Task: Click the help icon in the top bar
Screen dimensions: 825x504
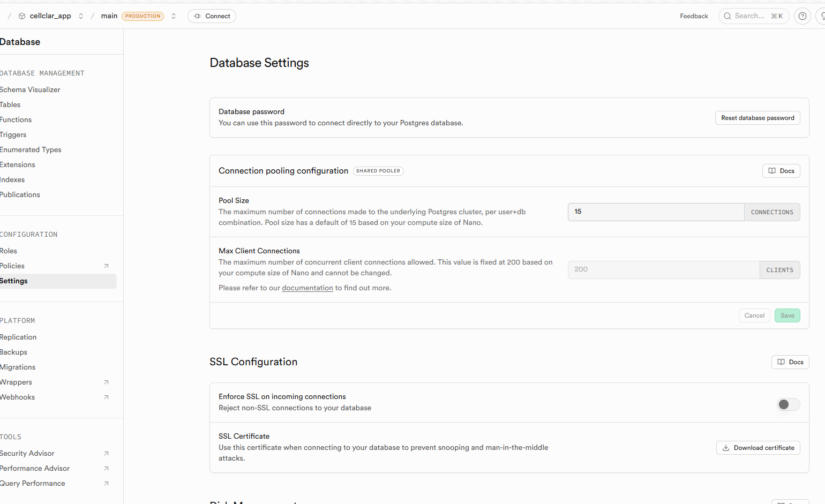Action: pos(802,16)
